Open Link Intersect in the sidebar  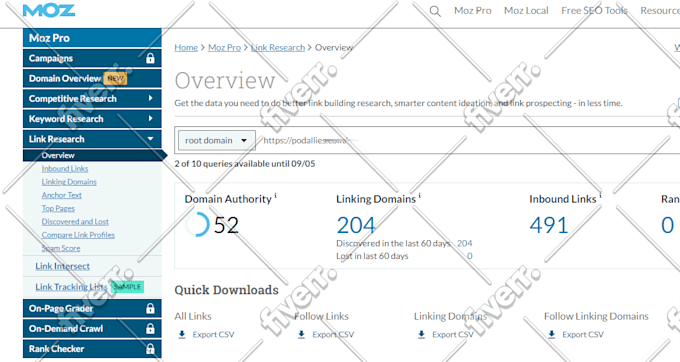click(x=62, y=266)
